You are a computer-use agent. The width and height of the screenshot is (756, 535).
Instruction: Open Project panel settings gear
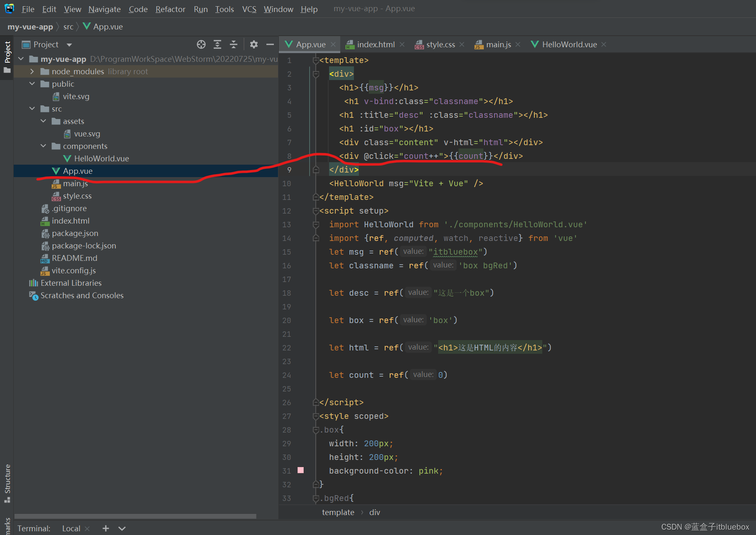(x=254, y=44)
